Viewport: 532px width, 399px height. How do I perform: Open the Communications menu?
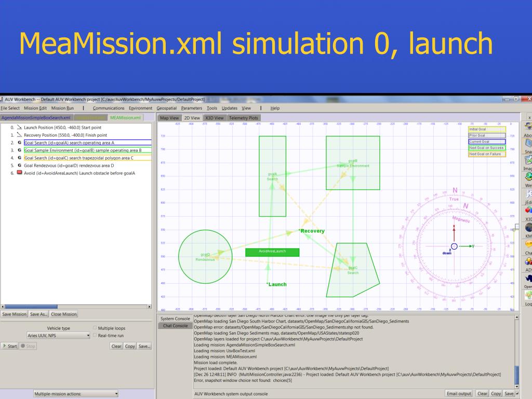(x=109, y=108)
